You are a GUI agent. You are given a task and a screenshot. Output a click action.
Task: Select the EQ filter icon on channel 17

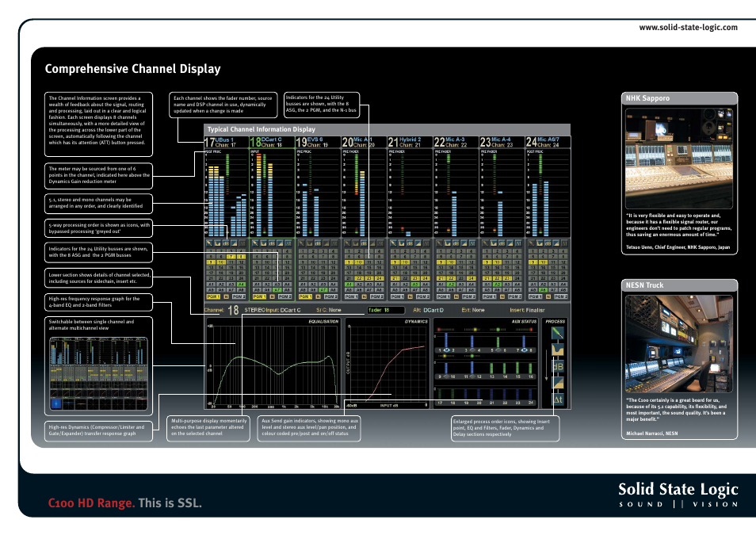click(x=217, y=243)
